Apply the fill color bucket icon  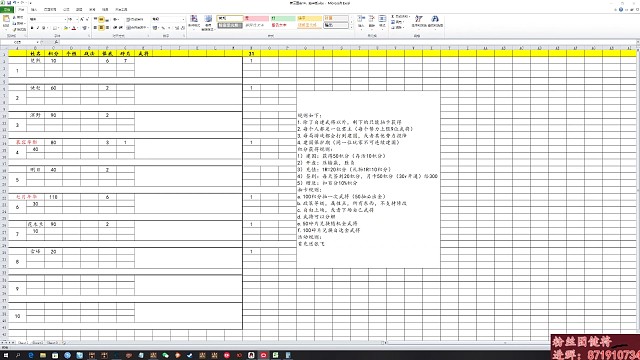[x=65, y=28]
